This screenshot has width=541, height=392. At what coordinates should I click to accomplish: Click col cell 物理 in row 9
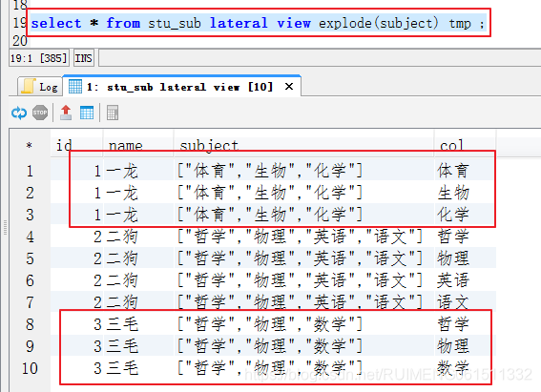tap(465, 346)
